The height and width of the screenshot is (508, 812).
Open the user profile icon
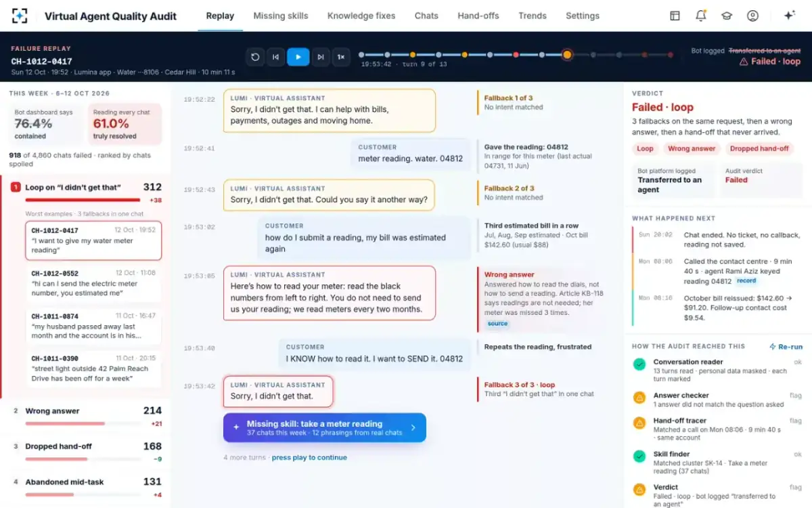pyautogui.click(x=752, y=16)
